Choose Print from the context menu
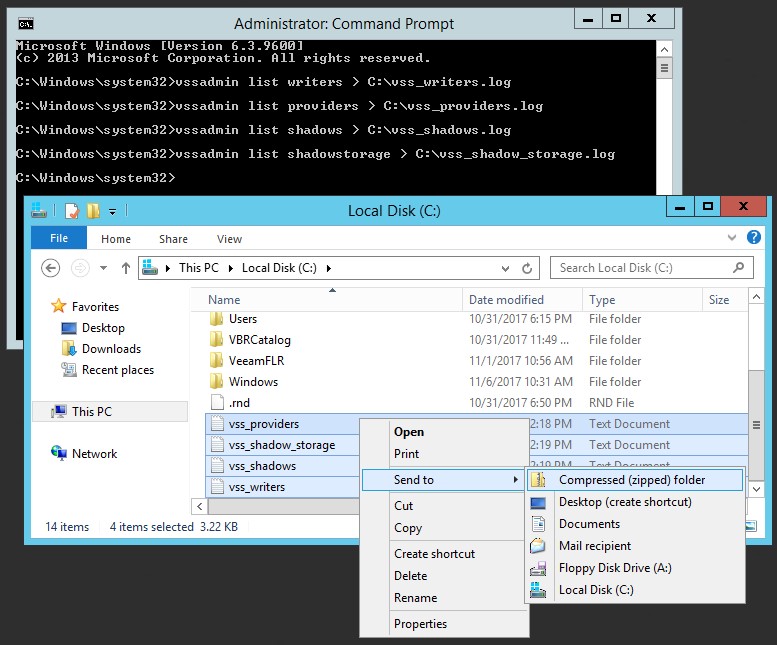The image size is (777, 645). click(444, 454)
